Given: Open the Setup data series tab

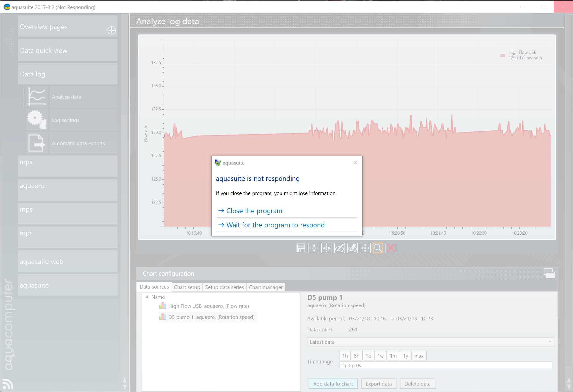Looking at the screenshot, I should click(x=224, y=287).
